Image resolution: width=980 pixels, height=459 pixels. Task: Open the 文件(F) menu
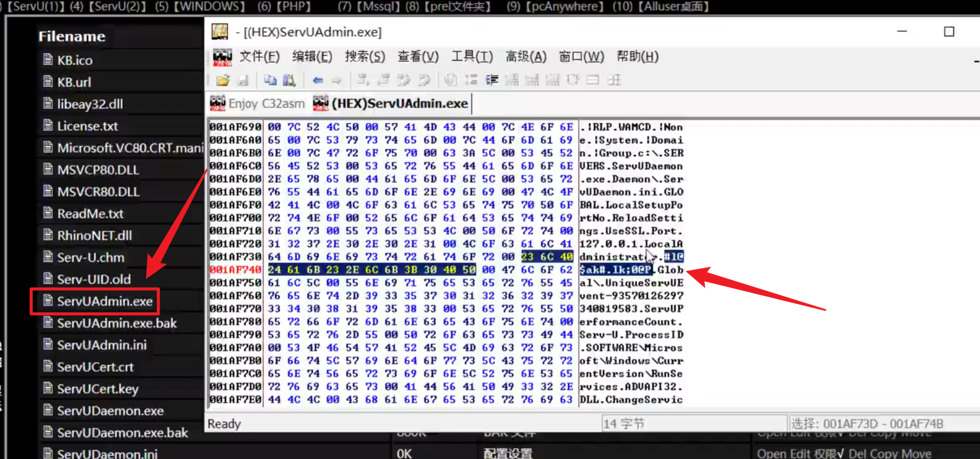tap(259, 57)
